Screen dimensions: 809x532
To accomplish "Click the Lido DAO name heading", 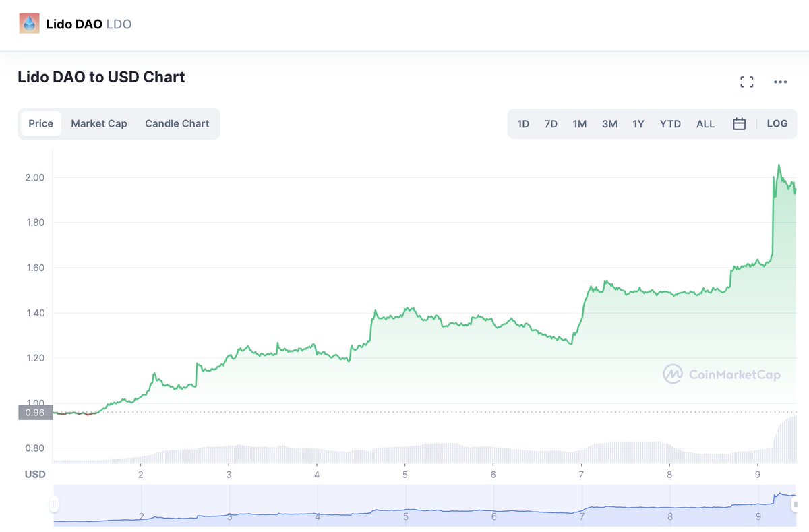I will coord(74,24).
